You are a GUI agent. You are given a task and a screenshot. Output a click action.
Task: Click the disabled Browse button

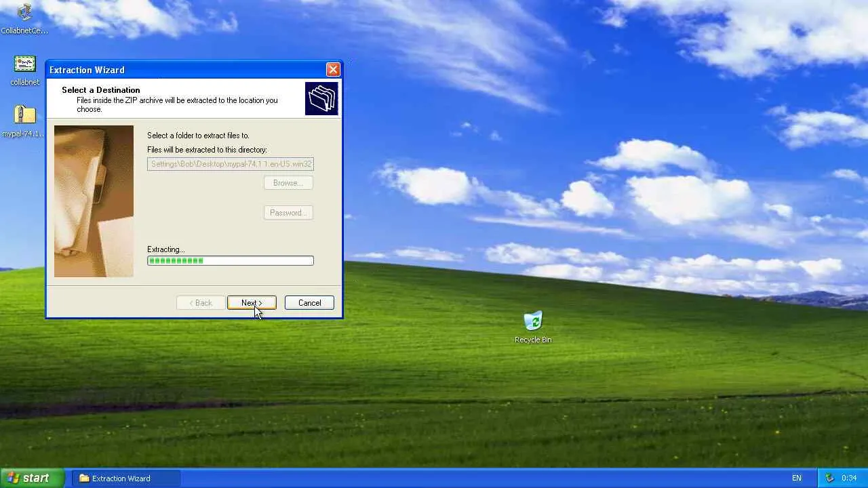288,183
